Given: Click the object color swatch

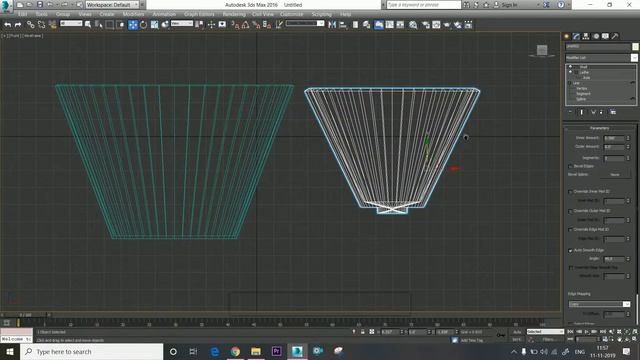Looking at the screenshot, I should click(635, 47).
